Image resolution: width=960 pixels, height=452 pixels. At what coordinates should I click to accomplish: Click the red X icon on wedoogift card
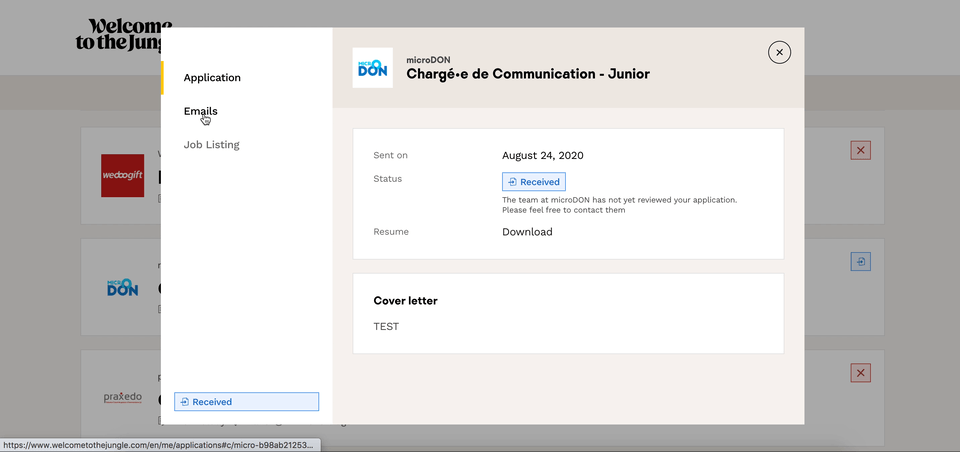861,150
